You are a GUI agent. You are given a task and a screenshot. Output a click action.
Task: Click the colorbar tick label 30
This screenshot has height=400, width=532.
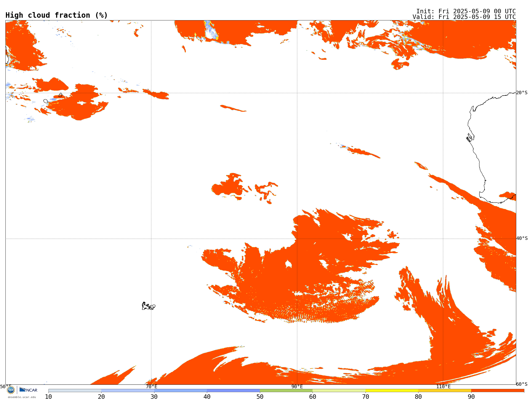[x=154, y=397]
